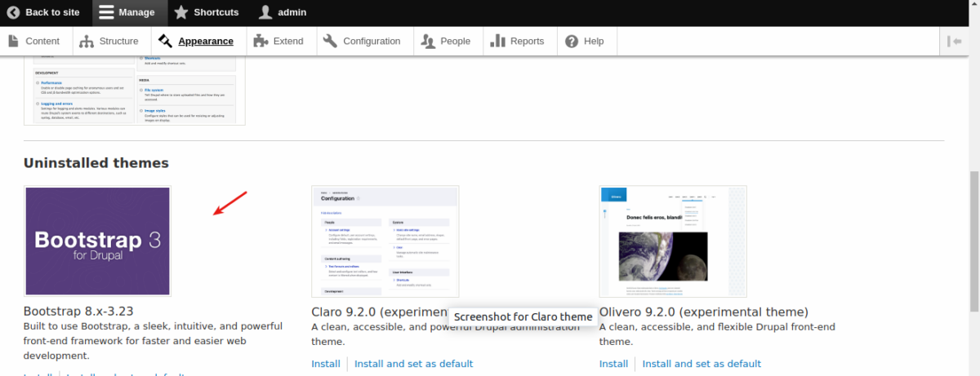Click the Shortcuts star icon

pyautogui.click(x=180, y=12)
